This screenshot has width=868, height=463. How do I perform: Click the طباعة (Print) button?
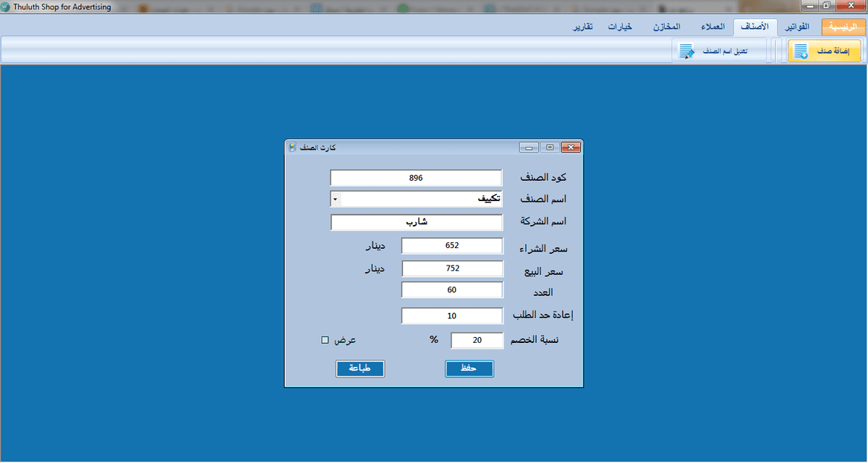(x=359, y=368)
